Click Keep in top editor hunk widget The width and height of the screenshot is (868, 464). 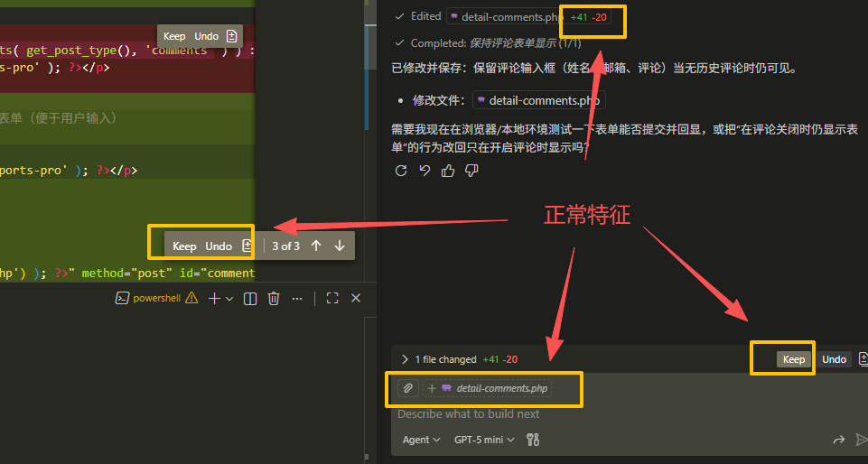(x=173, y=36)
